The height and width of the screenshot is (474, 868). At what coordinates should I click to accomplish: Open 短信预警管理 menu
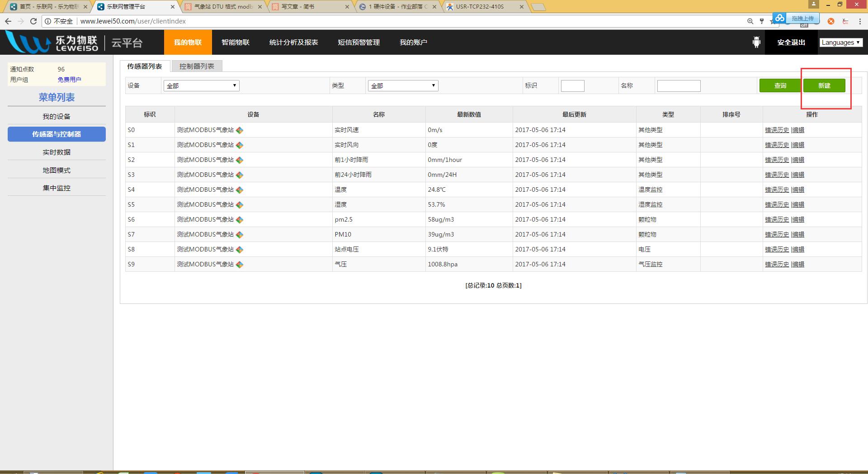pos(359,43)
